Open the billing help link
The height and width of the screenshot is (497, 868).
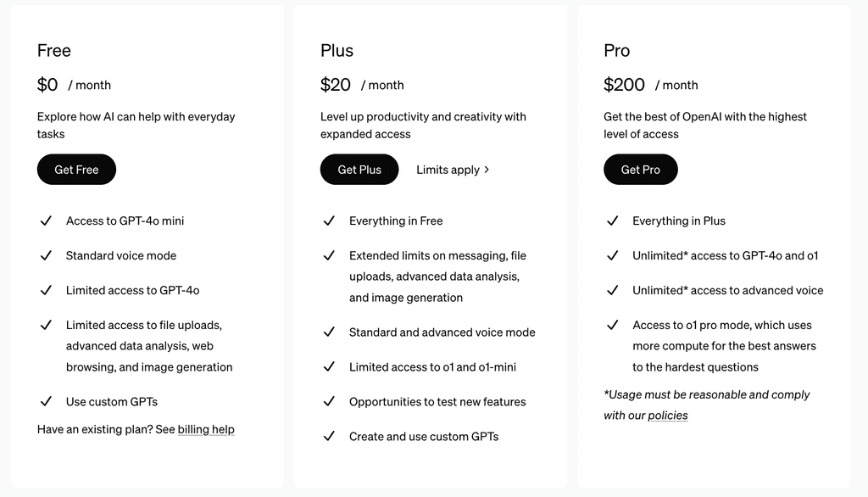tap(206, 430)
